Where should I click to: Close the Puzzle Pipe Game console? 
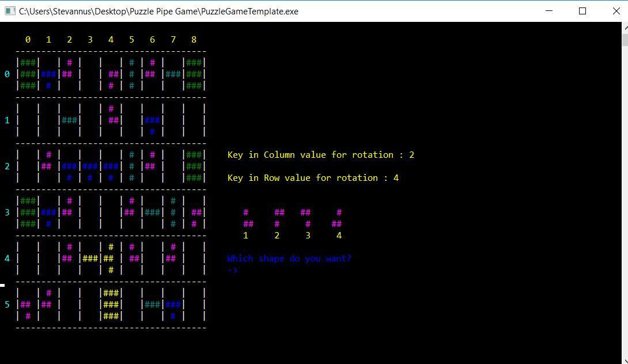point(616,11)
